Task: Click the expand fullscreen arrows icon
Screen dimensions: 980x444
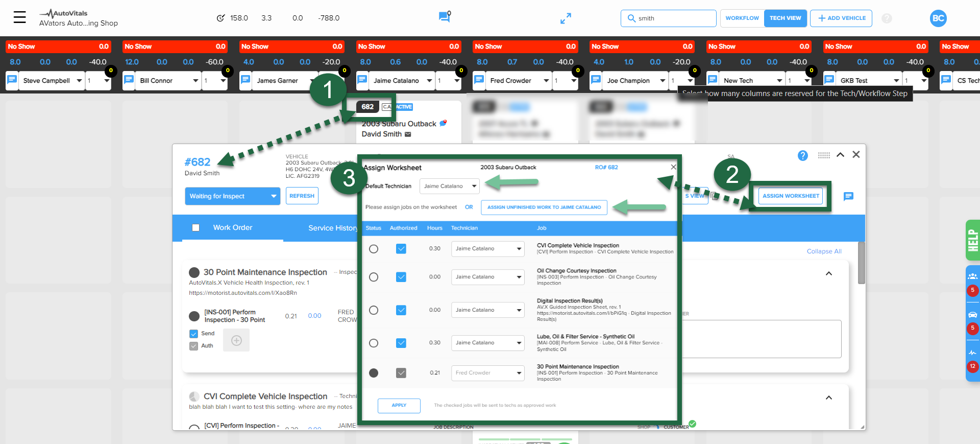Action: point(566,18)
